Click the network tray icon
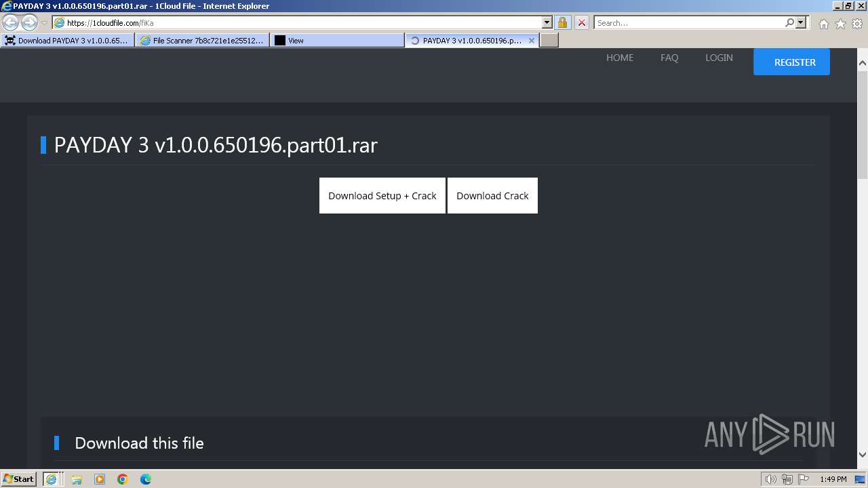Screen dimensions: 868x488 787,479
